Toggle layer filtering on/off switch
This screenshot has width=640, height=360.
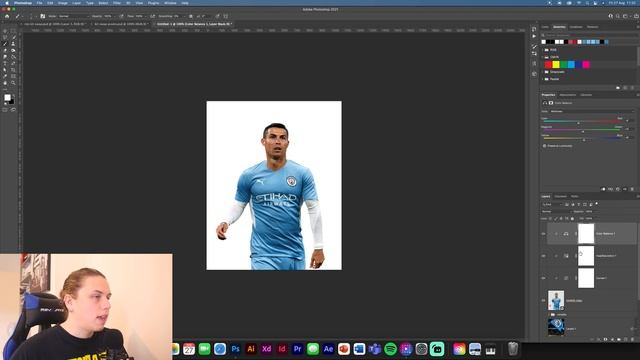pyautogui.click(x=596, y=204)
